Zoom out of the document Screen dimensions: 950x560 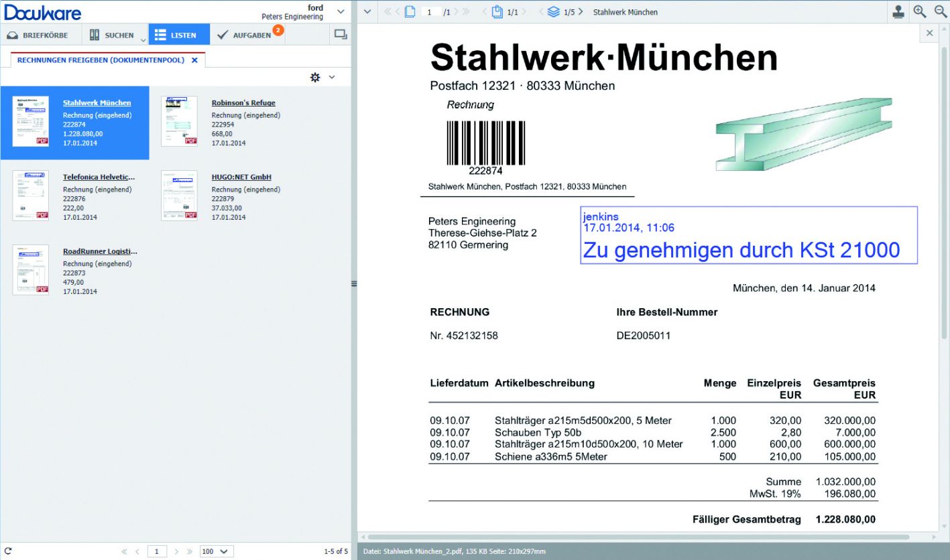(x=940, y=11)
